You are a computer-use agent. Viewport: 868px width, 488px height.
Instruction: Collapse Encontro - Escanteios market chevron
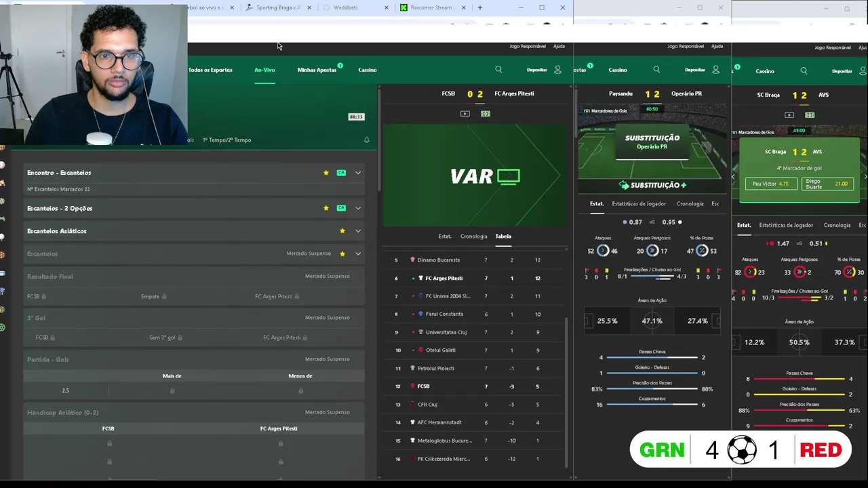(x=358, y=173)
